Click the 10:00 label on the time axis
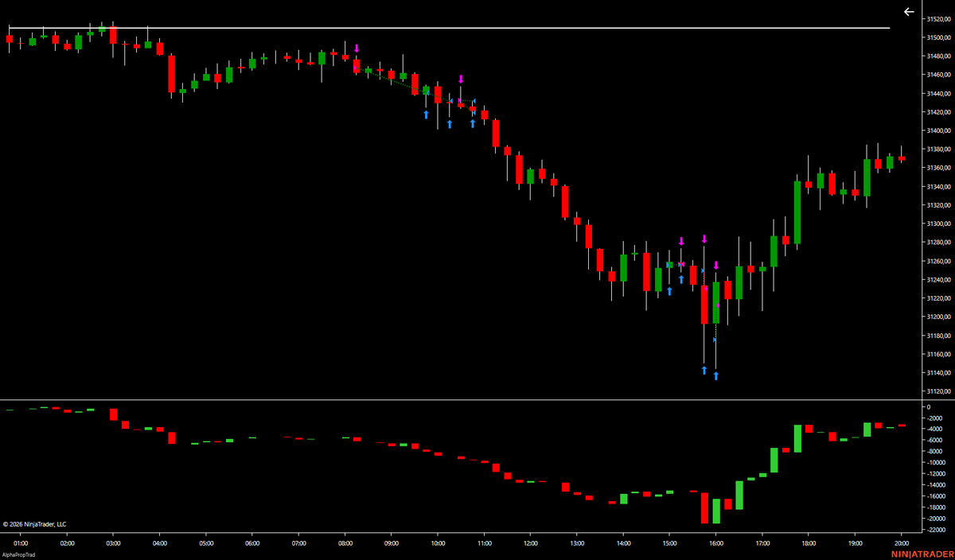The height and width of the screenshot is (560, 955). pyautogui.click(x=438, y=543)
